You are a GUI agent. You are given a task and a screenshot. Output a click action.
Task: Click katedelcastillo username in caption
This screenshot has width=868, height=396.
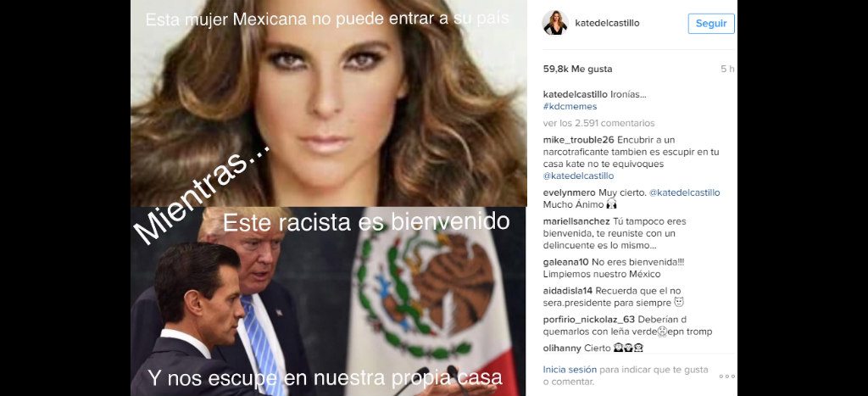click(x=571, y=94)
